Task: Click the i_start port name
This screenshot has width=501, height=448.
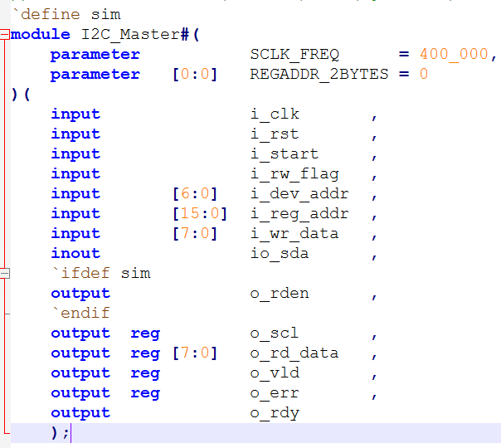Action: (x=285, y=153)
